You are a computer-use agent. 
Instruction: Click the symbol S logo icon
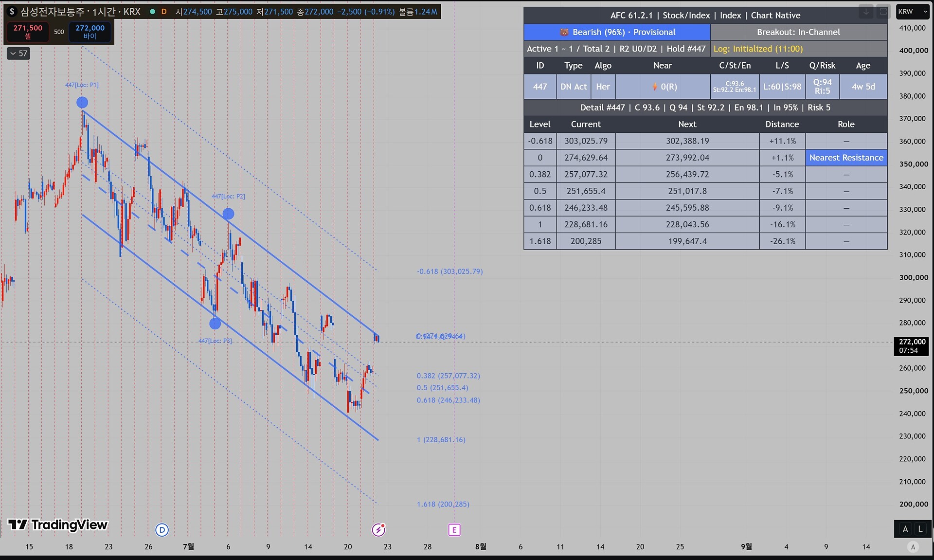[x=12, y=12]
